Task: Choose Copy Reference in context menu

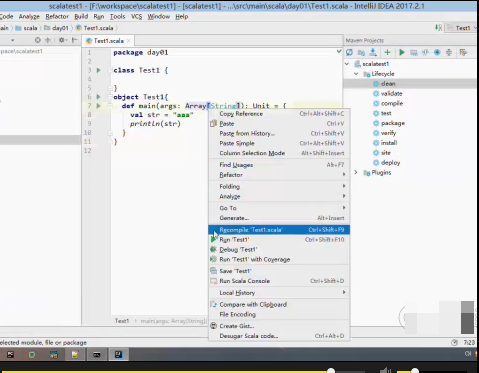Action: [x=279, y=114]
